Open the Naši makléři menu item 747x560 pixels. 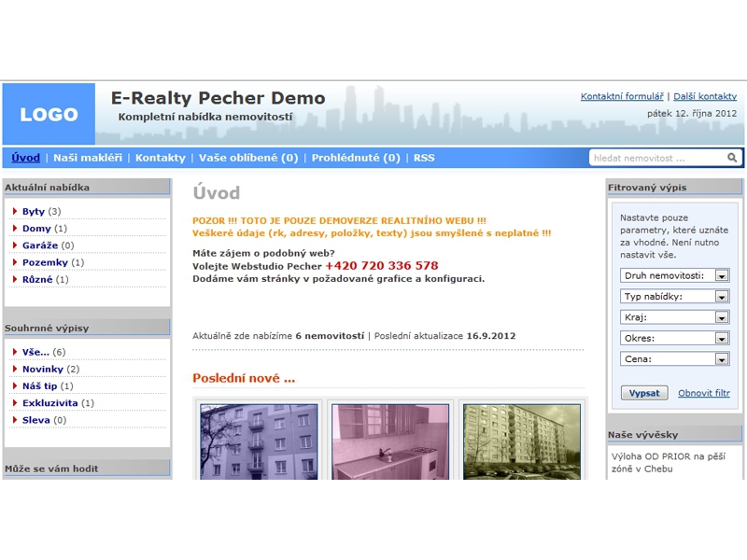[x=87, y=158]
